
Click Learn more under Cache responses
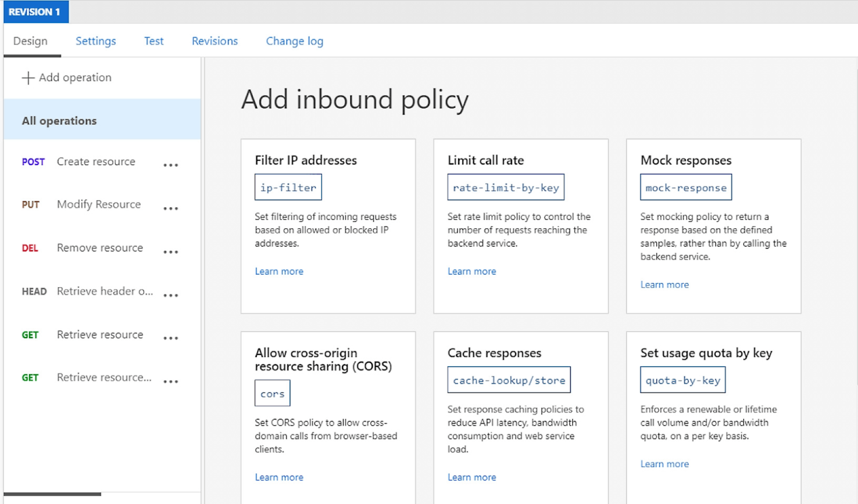(472, 477)
